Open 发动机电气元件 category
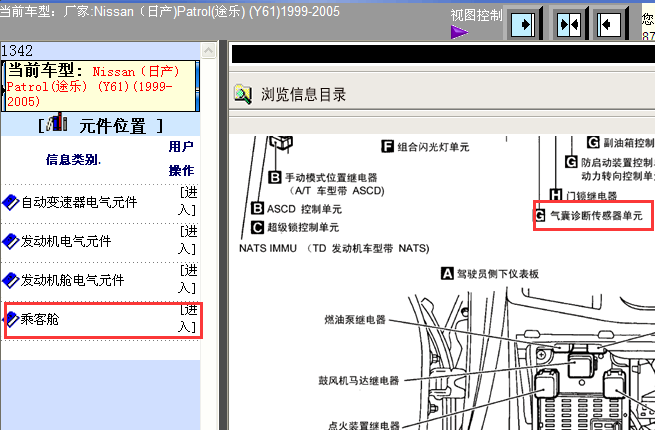This screenshot has height=430, width=655. [66, 241]
